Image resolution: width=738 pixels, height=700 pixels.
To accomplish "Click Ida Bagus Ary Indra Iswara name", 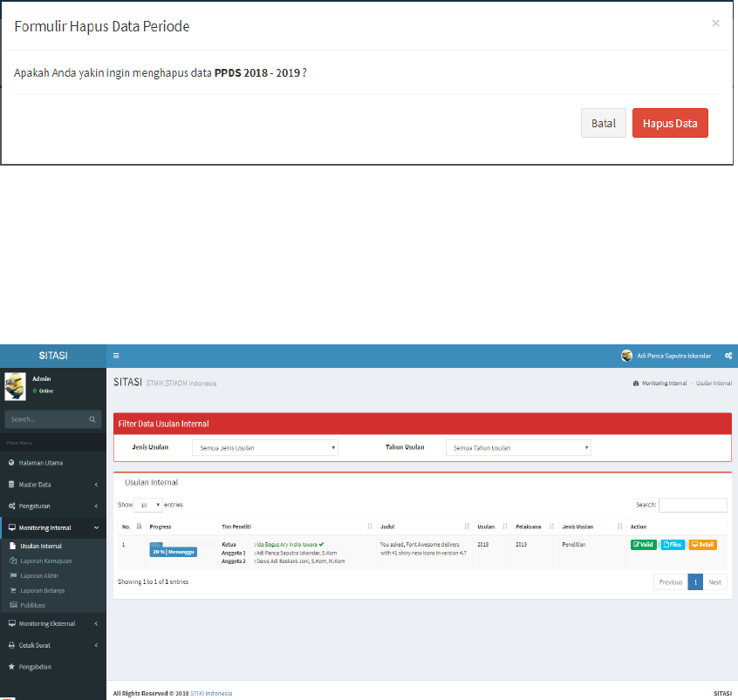I will (287, 544).
